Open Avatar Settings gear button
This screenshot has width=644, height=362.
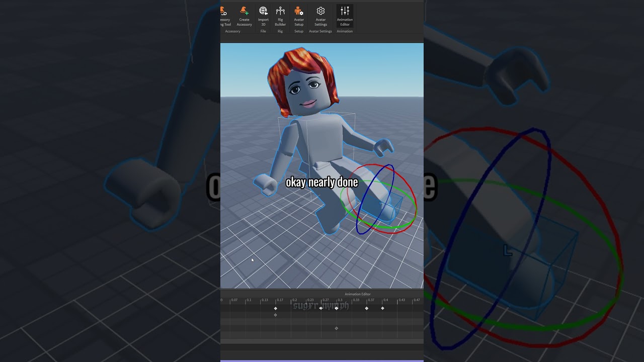click(x=320, y=16)
